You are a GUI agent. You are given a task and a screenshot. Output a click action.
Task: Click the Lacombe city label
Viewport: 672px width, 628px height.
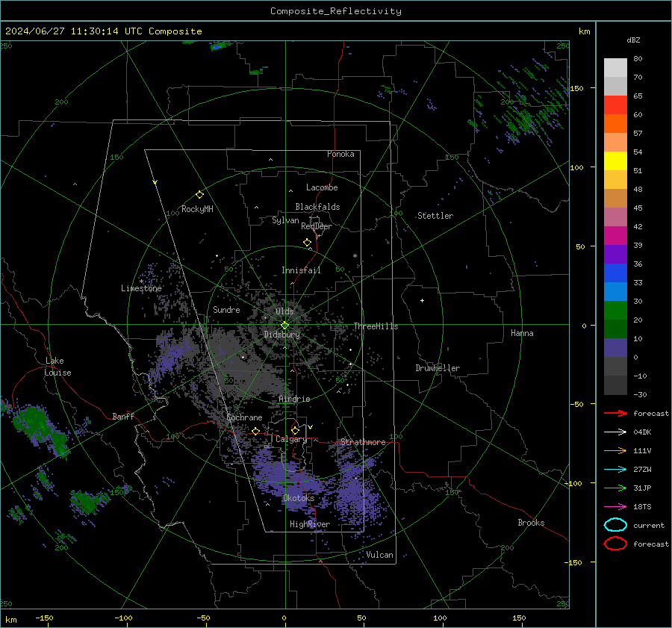322,187
